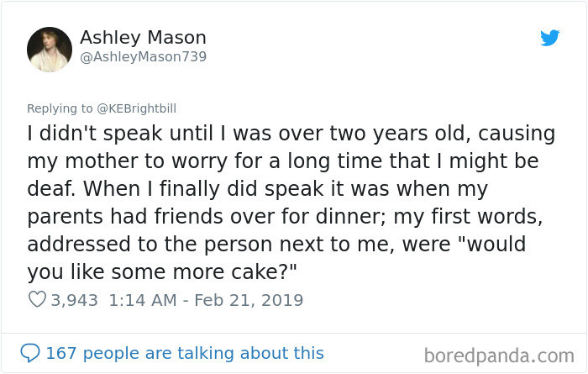Click the first line starting "I didn't speak"

[291, 133]
